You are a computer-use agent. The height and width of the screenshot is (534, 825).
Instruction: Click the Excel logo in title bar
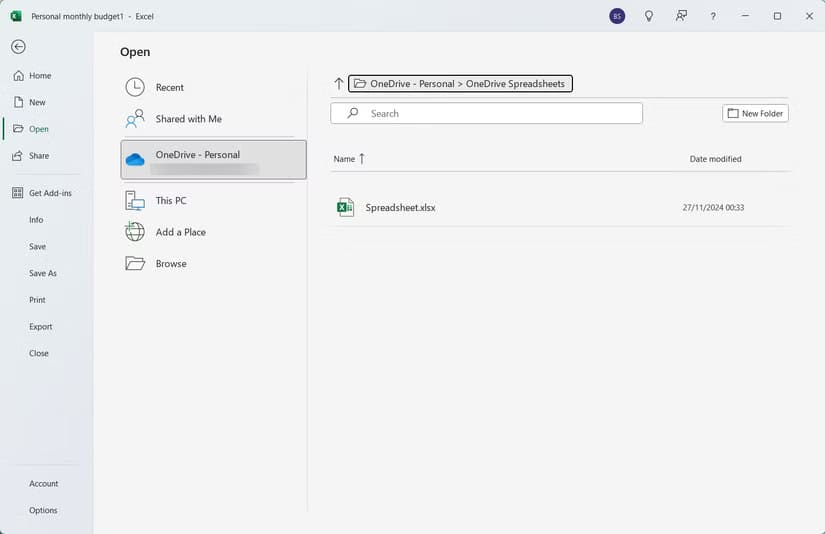coord(16,16)
